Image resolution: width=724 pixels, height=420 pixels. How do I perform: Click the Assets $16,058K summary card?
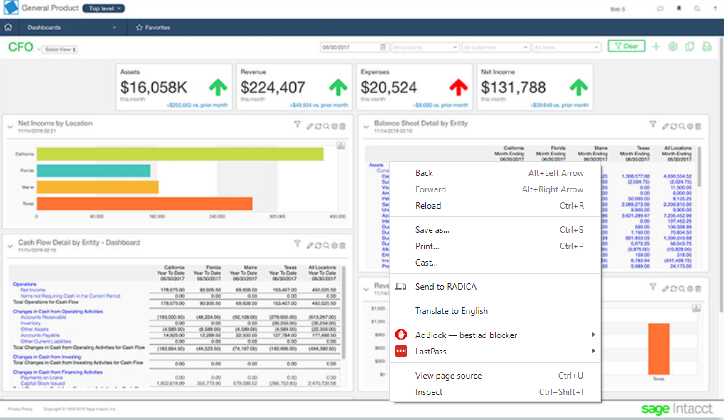(174, 87)
